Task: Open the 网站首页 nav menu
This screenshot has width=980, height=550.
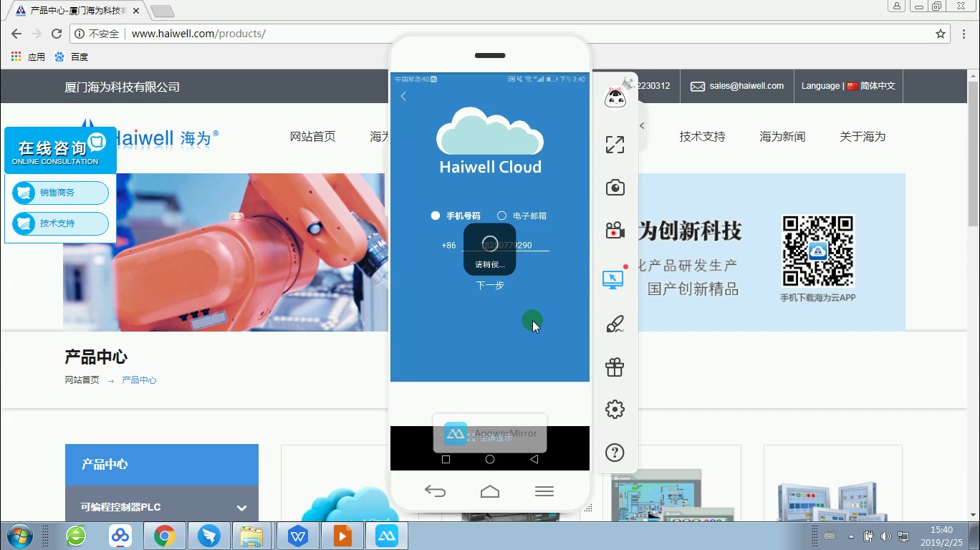Action: (x=312, y=136)
